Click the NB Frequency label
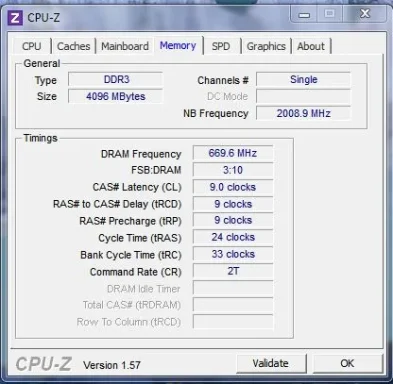The height and width of the screenshot is (384, 393). [216, 114]
